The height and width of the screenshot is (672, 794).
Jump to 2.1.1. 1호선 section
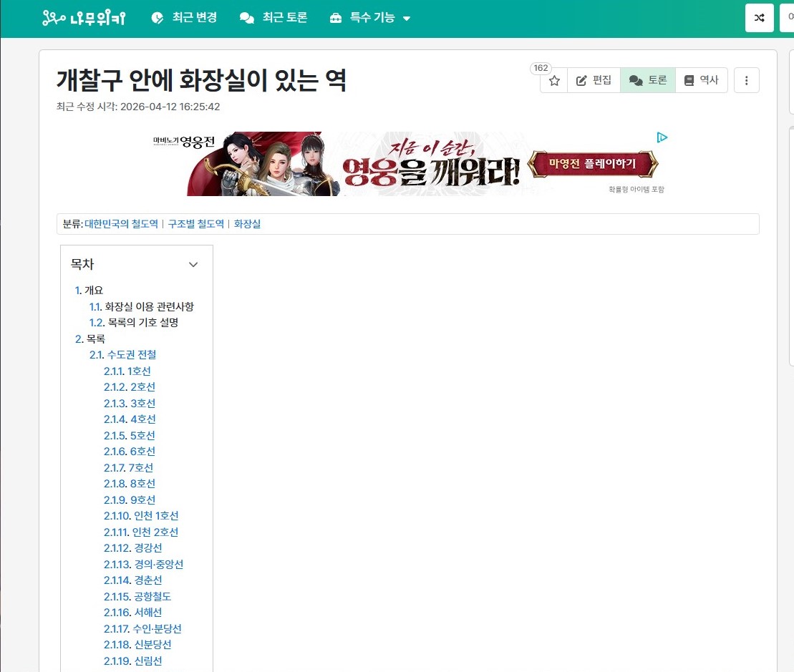pos(127,371)
